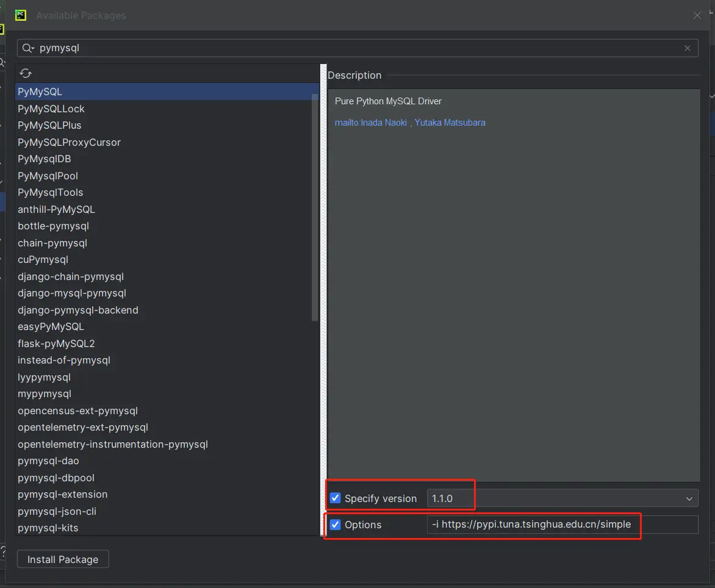Viewport: 715px width, 588px height.
Task: Select the PyMysqlDB package
Action: [167, 159]
